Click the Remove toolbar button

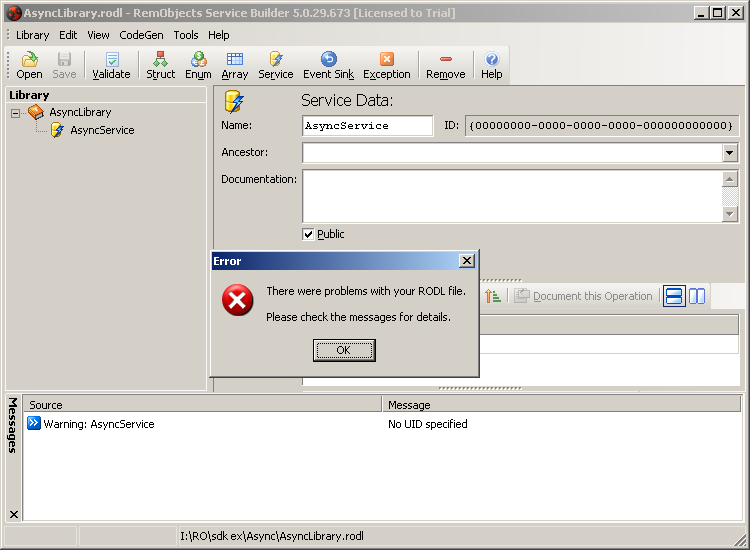pos(445,65)
